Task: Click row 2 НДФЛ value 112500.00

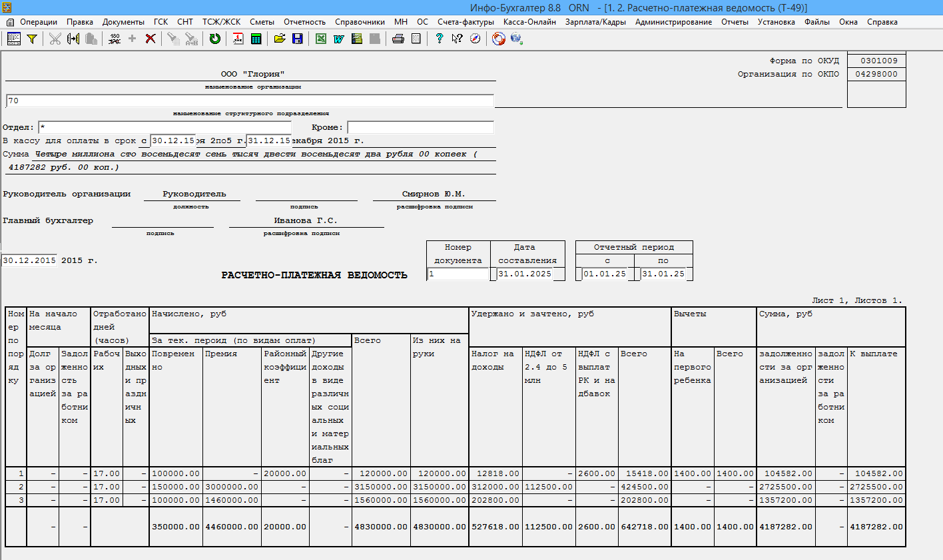Action: click(549, 487)
